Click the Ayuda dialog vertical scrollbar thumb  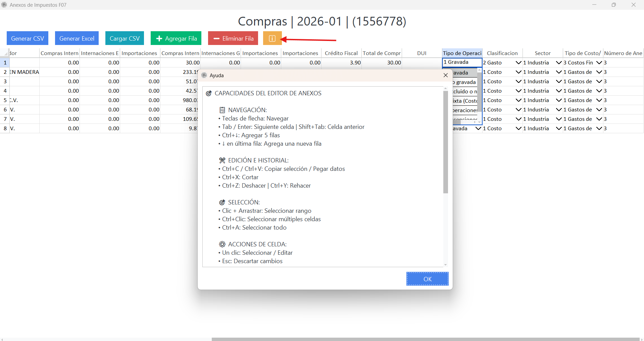pyautogui.click(x=445, y=142)
